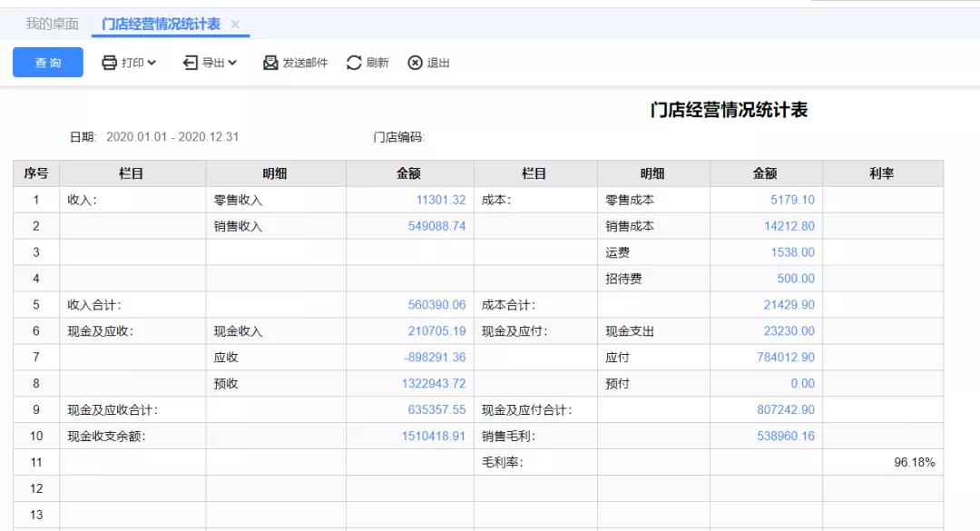Click the 毛利率 label cell
This screenshot has width=980, height=531.
tap(535, 463)
